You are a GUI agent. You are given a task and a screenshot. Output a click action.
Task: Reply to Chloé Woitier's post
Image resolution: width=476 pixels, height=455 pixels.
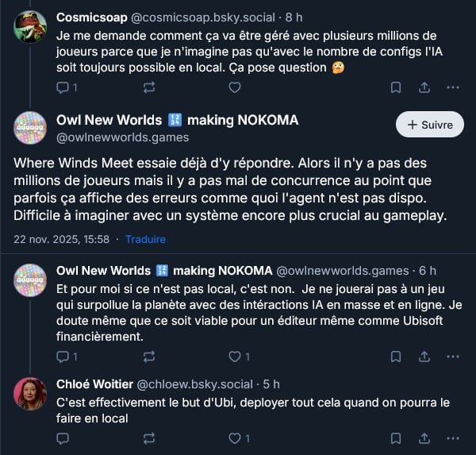[63, 438]
